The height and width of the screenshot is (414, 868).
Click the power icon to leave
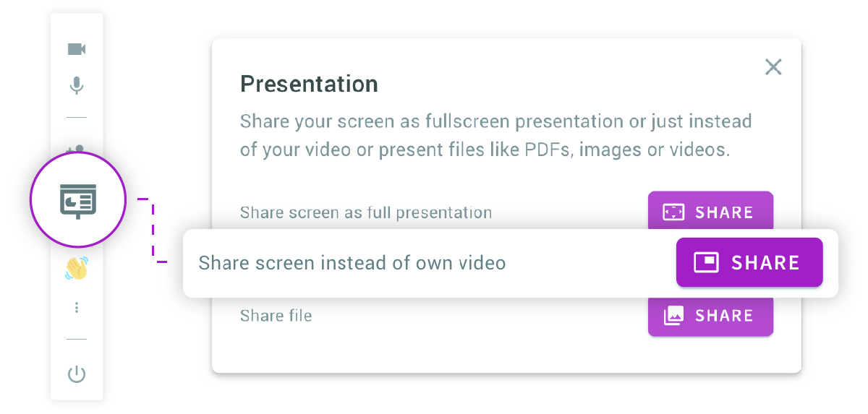tap(77, 374)
